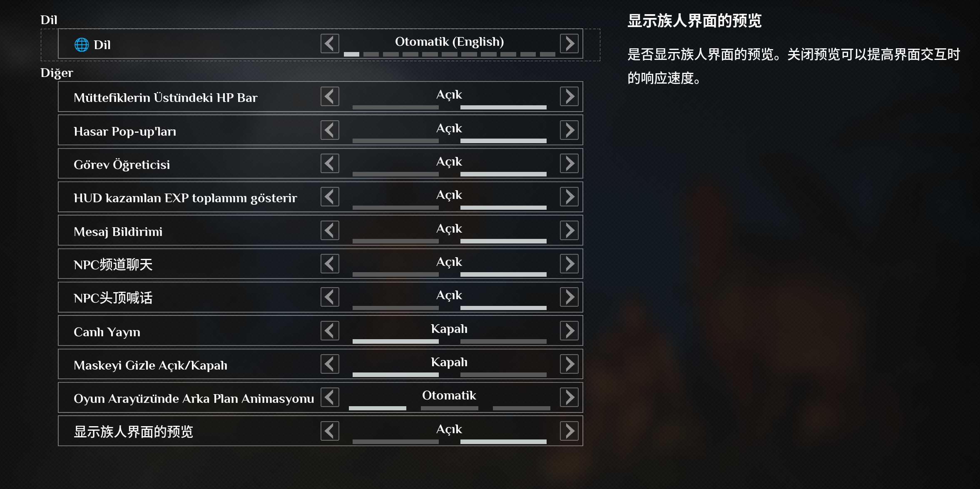
Task: Open the Otomatik (English) language value
Action: pos(449,42)
